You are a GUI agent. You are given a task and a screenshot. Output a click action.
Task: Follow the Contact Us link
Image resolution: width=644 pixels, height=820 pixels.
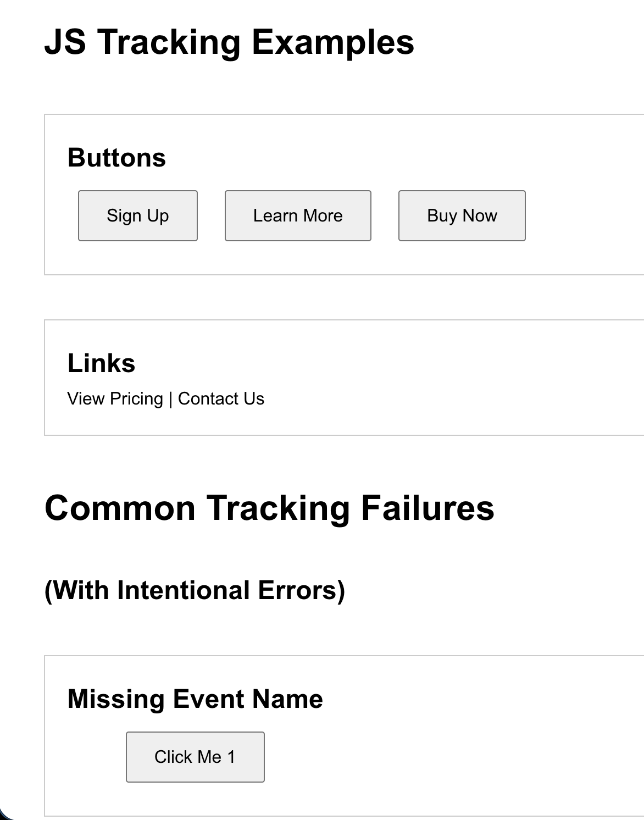[221, 398]
